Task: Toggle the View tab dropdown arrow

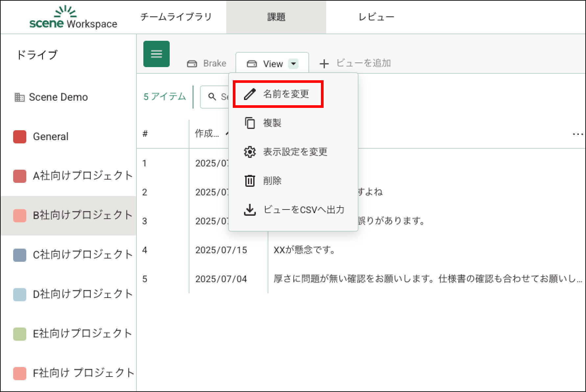Action: pos(293,63)
